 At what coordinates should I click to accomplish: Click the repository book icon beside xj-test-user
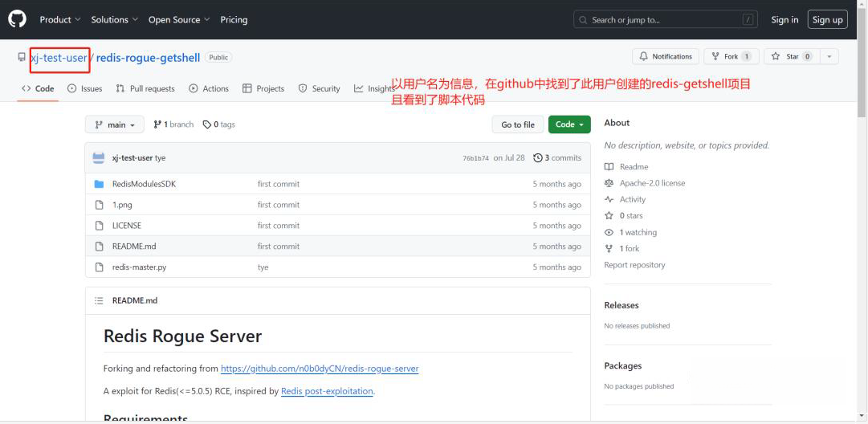(22, 57)
